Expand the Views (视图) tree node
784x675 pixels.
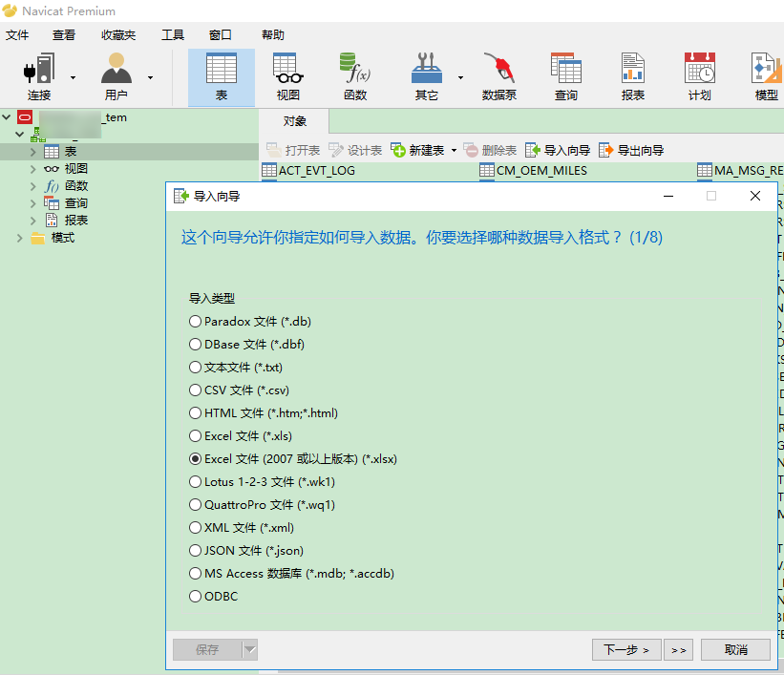click(x=33, y=169)
